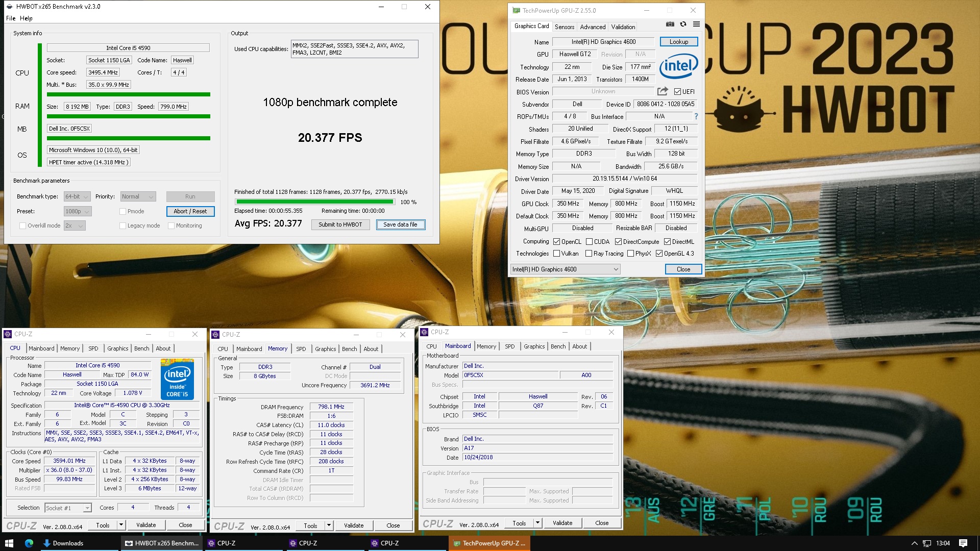980x551 pixels.
Task: Click the network tray icon
Action: [x=926, y=543]
